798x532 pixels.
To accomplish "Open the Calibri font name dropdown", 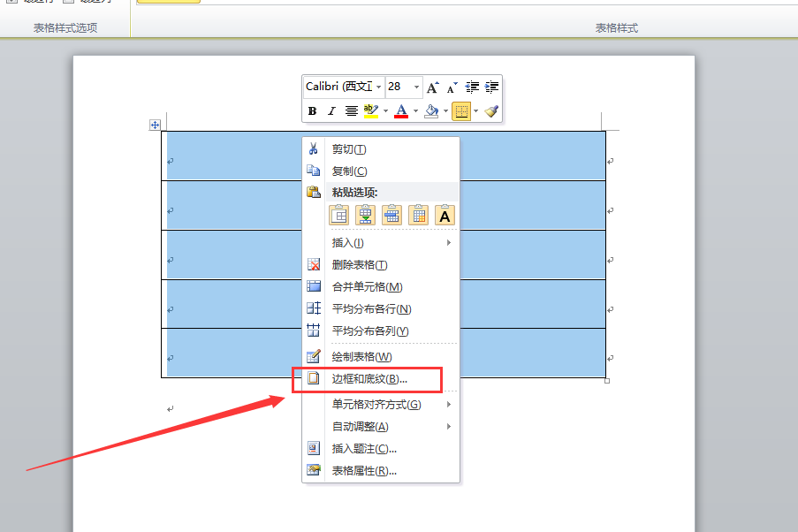I will click(378, 87).
